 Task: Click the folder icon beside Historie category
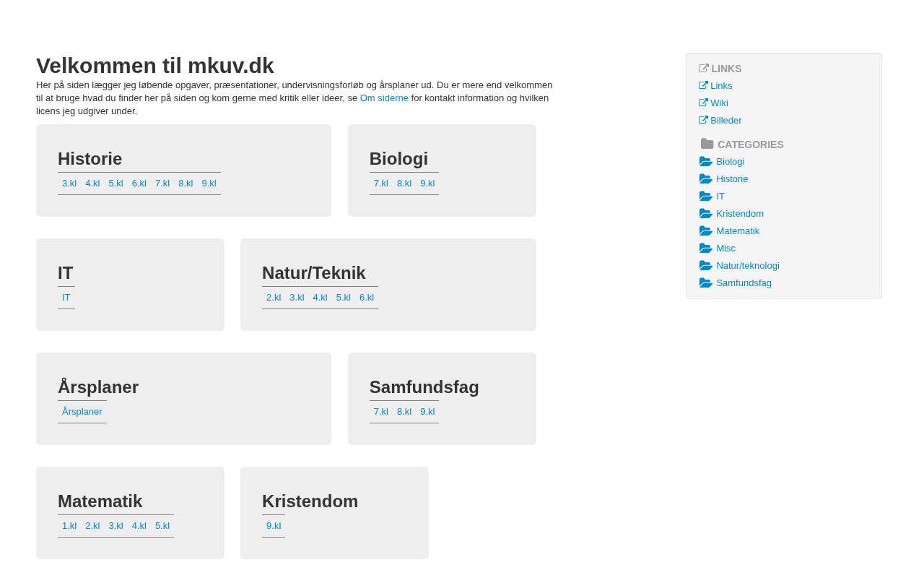click(705, 179)
